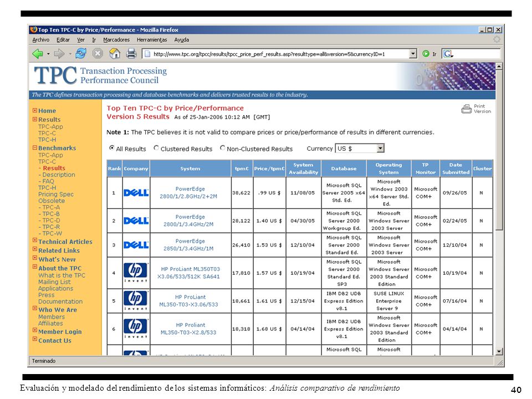Screen dimensions: 532x399
Task: Expand the Who We Are sidebar section
Action: pos(34,309)
